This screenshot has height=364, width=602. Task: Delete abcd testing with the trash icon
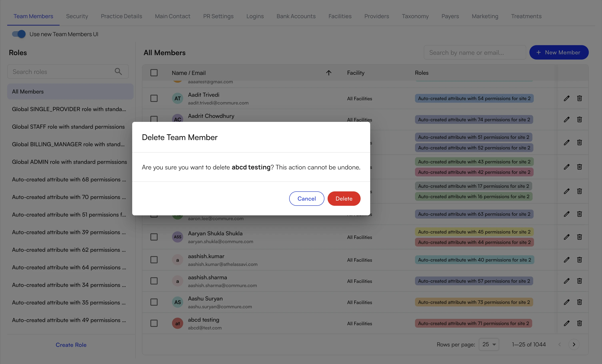coord(579,323)
